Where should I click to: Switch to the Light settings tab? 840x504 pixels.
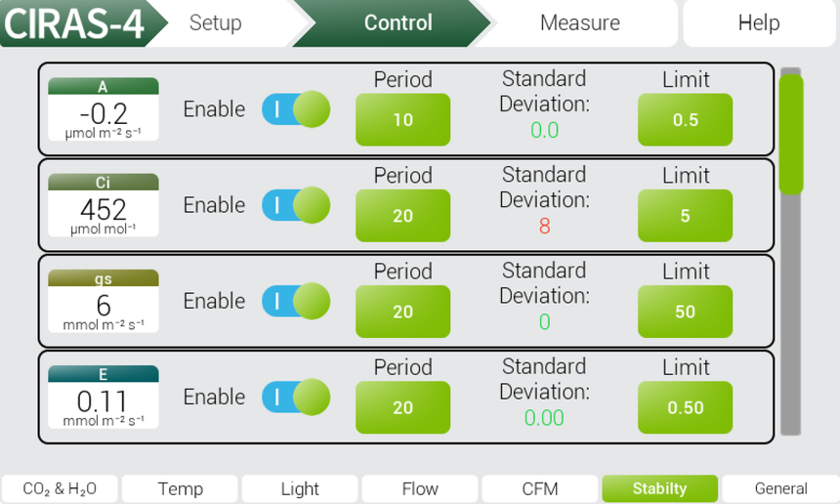(x=300, y=488)
